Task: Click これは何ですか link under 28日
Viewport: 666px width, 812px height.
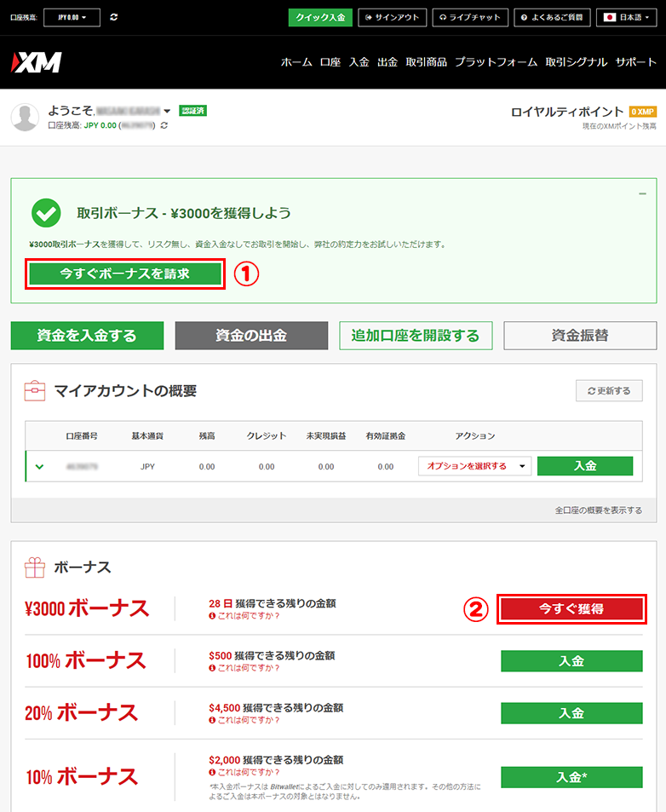Action: 249,616
